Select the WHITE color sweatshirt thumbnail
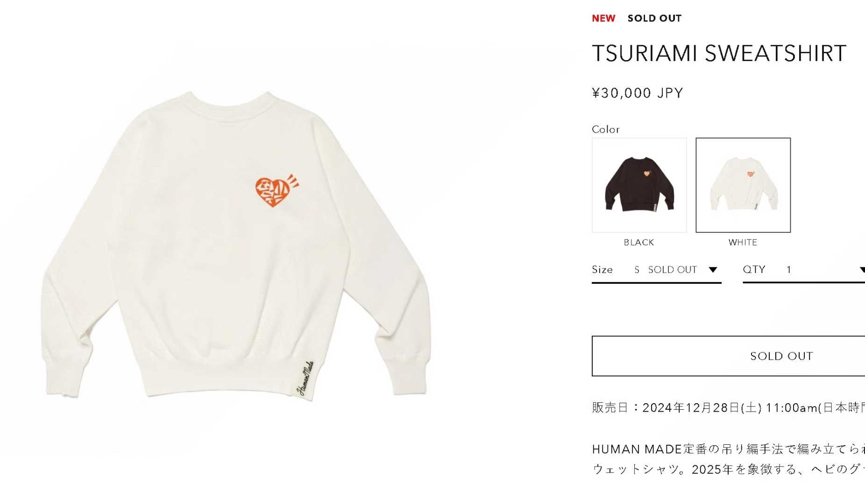865x504 pixels. pos(743,185)
